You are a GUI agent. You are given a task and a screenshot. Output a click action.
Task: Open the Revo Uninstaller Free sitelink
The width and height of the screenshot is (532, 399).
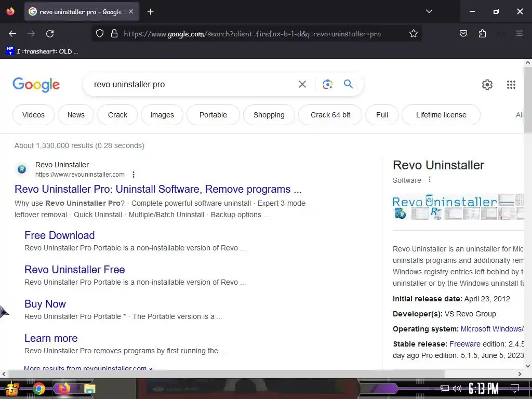[x=75, y=270]
